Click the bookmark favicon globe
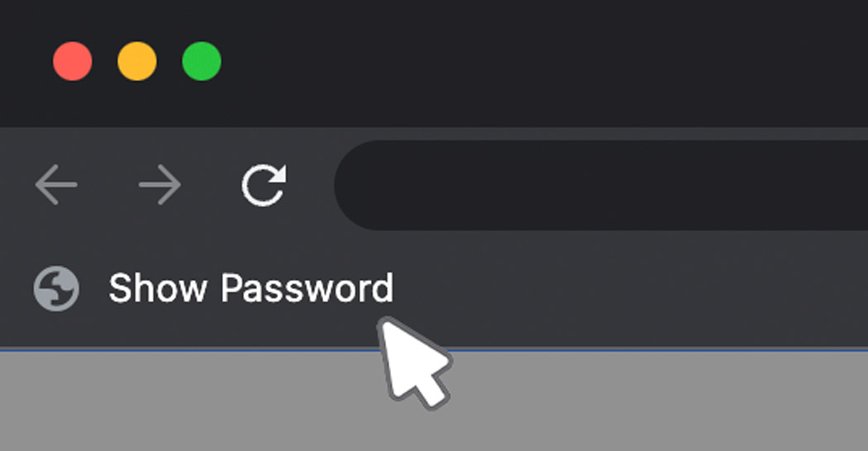 [x=56, y=288]
